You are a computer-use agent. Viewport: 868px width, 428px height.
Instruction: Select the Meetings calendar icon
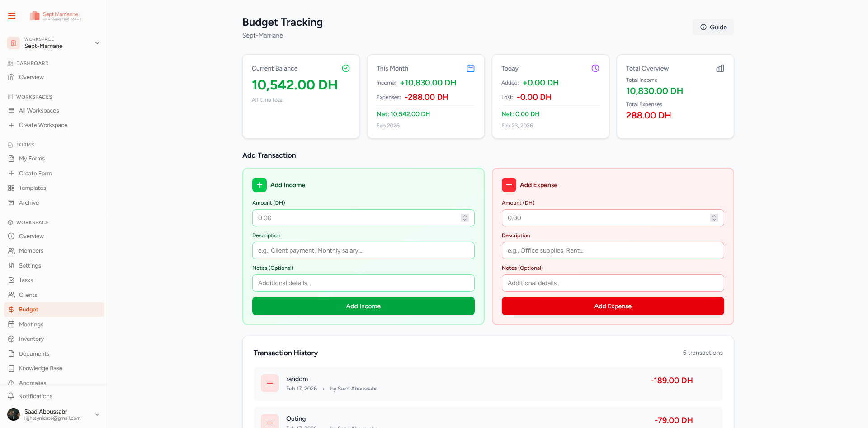click(11, 324)
